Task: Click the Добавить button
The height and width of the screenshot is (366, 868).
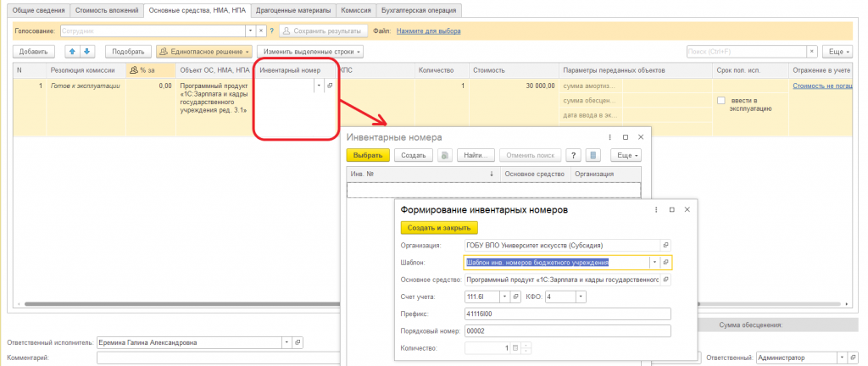Action: pos(33,52)
